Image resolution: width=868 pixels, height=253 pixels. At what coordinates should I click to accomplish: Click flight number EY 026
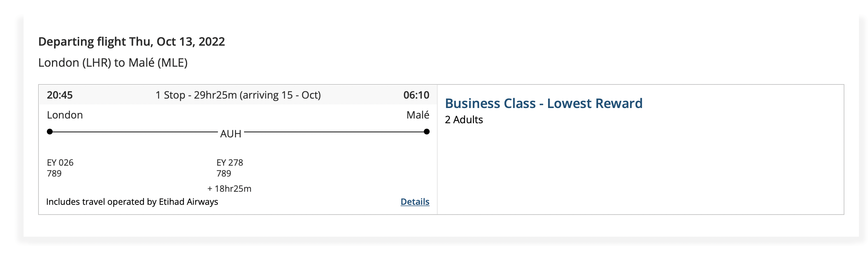(60, 162)
